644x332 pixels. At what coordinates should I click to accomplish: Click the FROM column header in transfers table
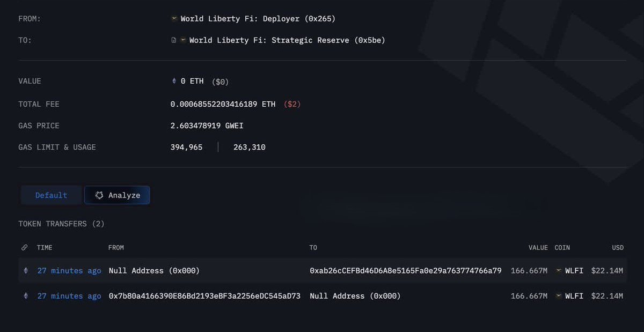click(116, 248)
